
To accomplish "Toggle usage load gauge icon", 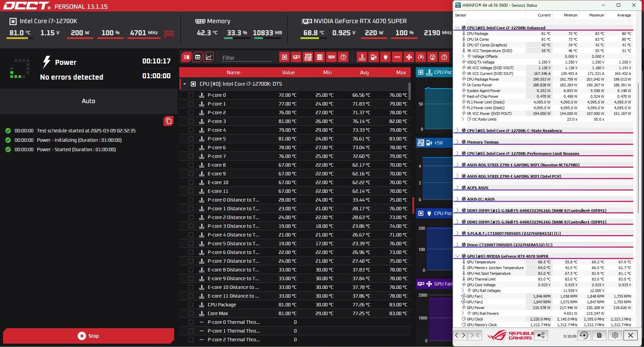I will [433, 57].
